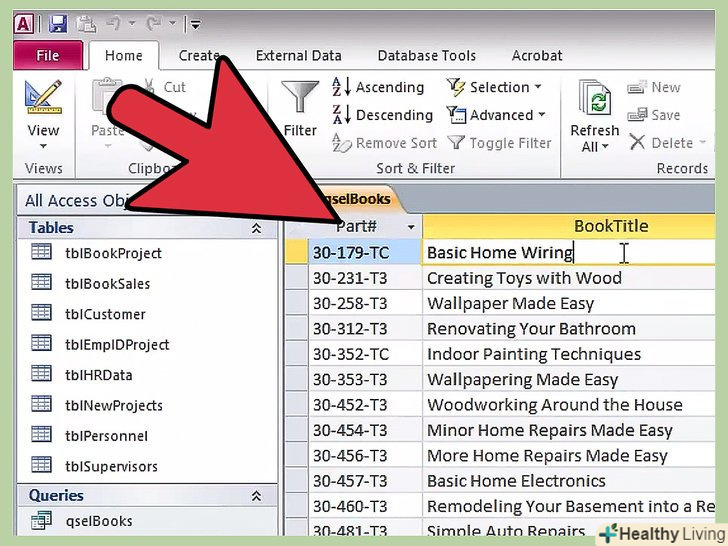Screen dimensions: 728x546
Task: Sort Ascending A to Z
Action: pos(378,87)
